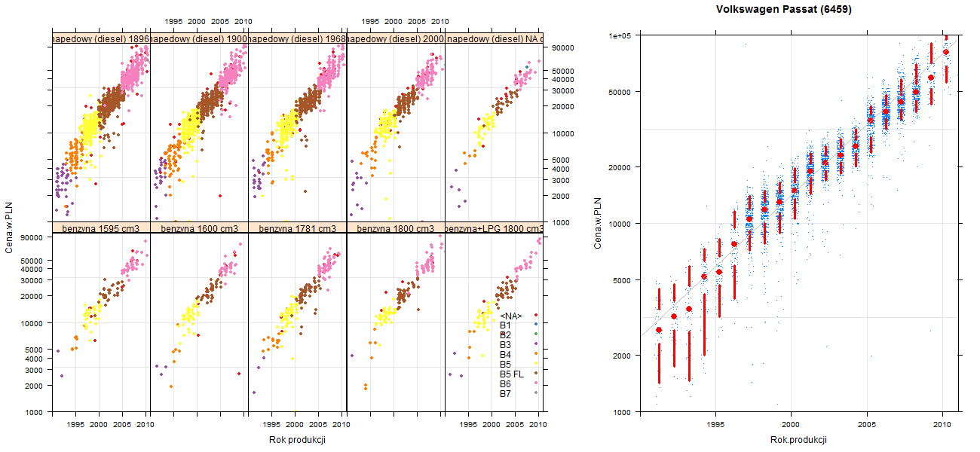Screen dimensions: 980x452
Task: Click the "1e+05" tick label on Passat chart
Action: point(620,35)
